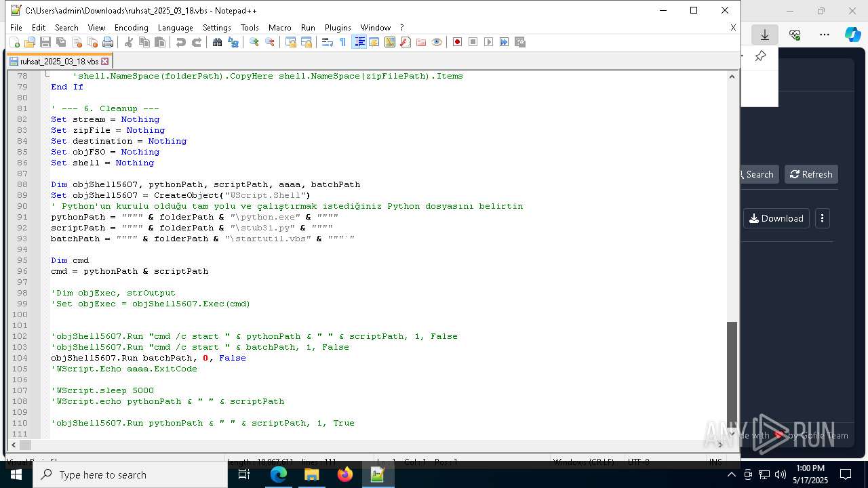Open the Window menu
The image size is (868, 488).
[375, 28]
